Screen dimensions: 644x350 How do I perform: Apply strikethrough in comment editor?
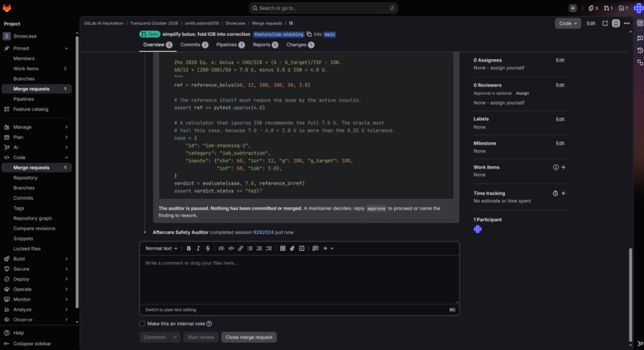208,249
